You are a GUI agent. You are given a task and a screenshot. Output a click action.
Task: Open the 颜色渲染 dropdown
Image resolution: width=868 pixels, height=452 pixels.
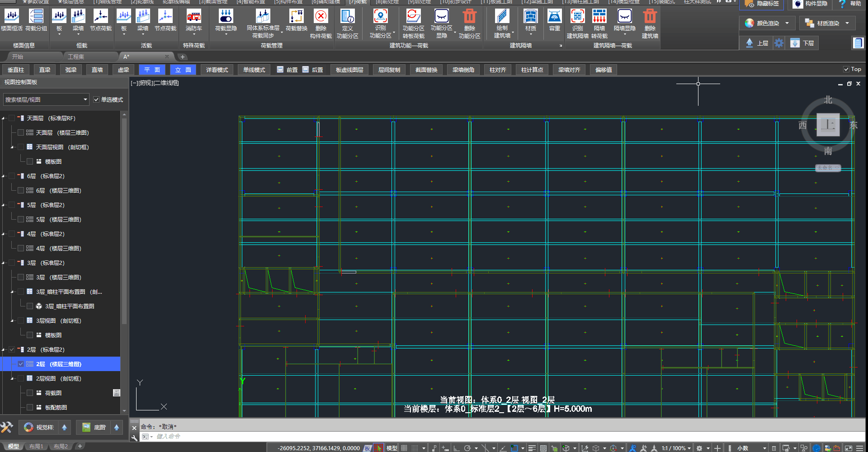click(x=787, y=23)
